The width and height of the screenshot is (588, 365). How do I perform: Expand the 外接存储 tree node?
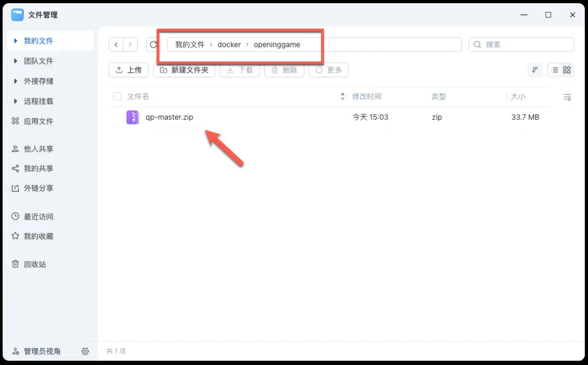[x=16, y=81]
